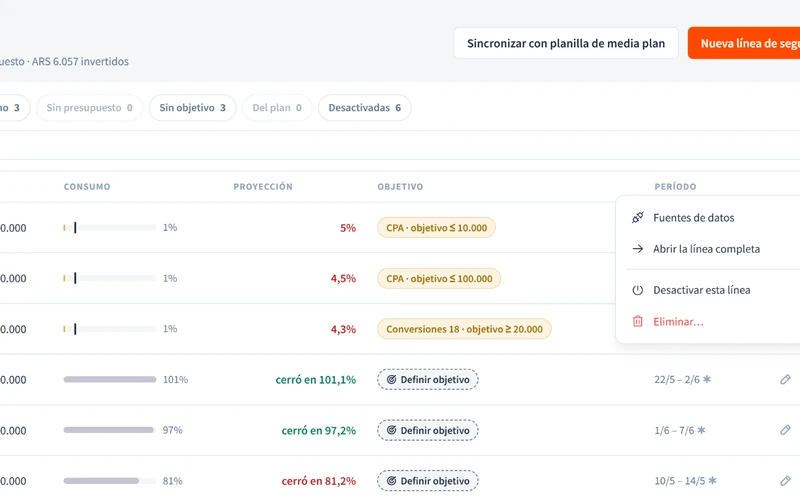800x500 pixels.
Task: Click the 97% consumption progress bar
Action: [x=110, y=430]
